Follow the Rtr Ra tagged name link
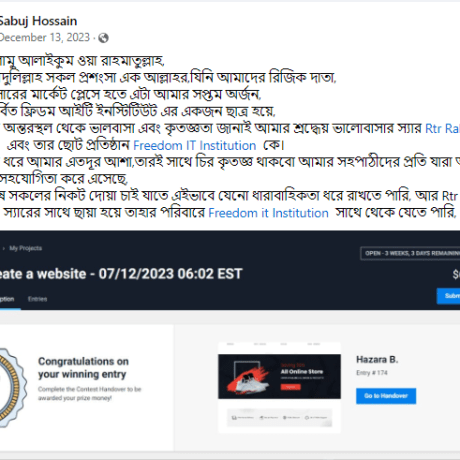The height and width of the screenshot is (460, 460). (443, 128)
